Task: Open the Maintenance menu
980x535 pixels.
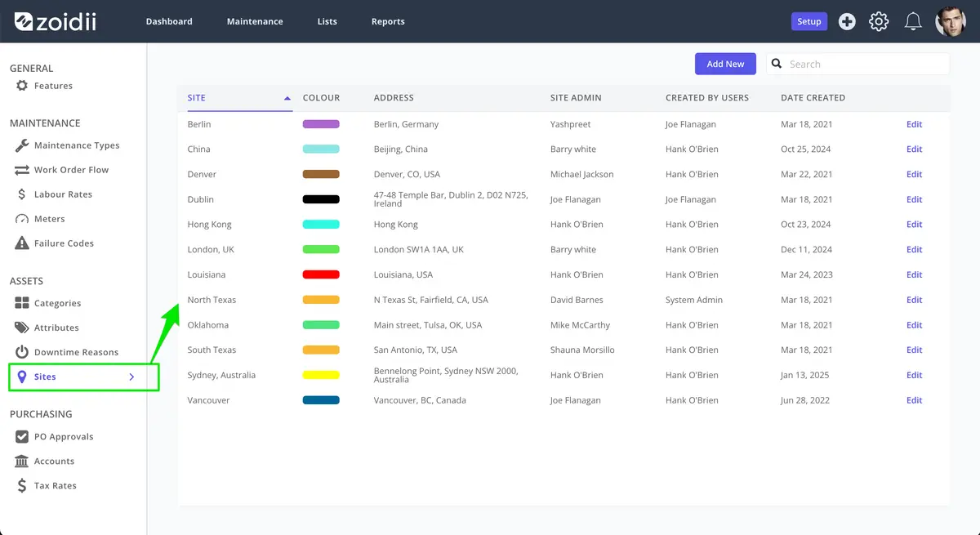Action: coord(255,21)
